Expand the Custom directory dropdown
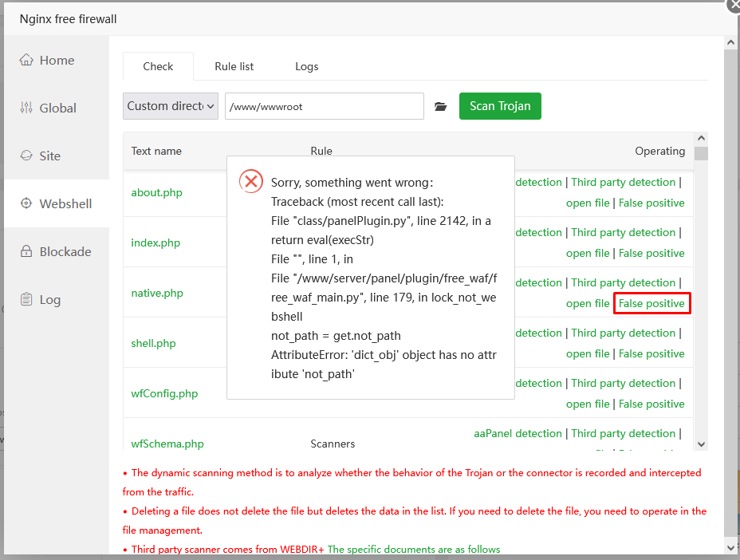 171,106
